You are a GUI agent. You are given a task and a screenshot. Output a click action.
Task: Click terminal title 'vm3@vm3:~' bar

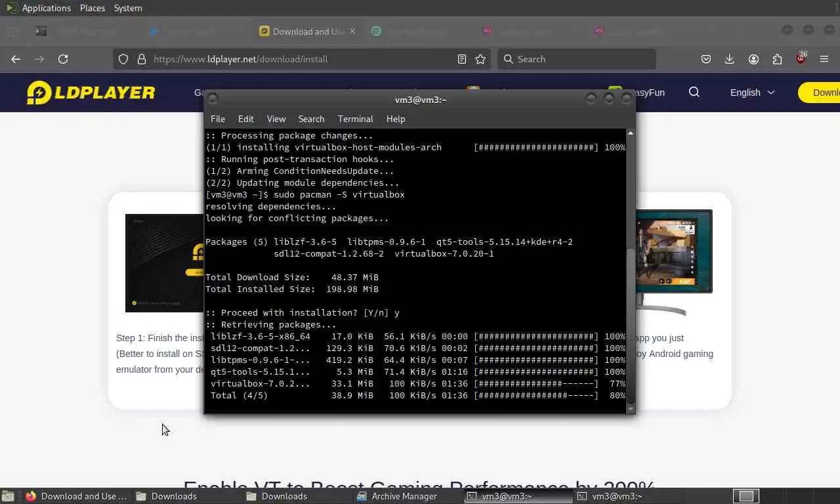[420, 100]
